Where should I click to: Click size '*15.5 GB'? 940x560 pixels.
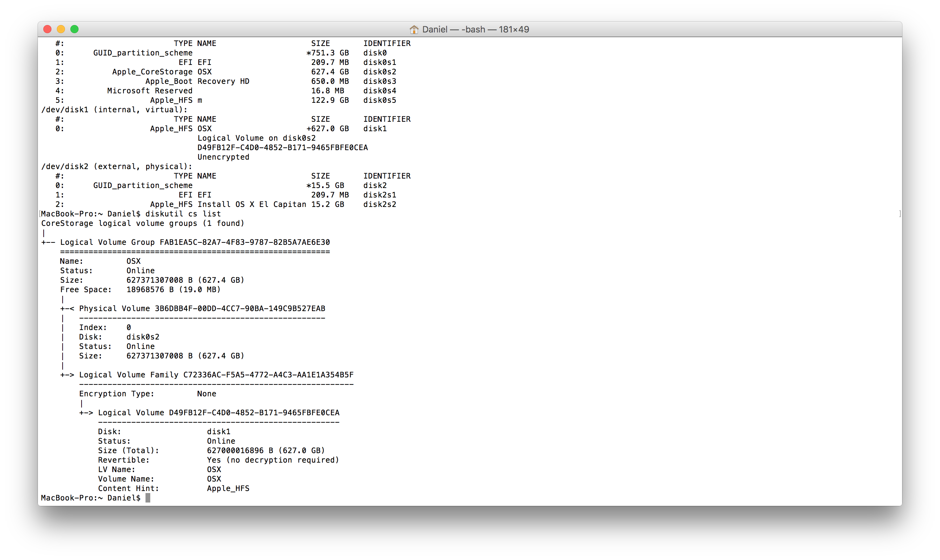(326, 185)
